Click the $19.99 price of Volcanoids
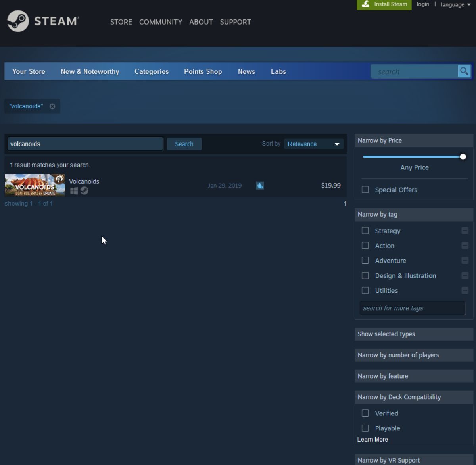The height and width of the screenshot is (465, 476). click(x=331, y=185)
